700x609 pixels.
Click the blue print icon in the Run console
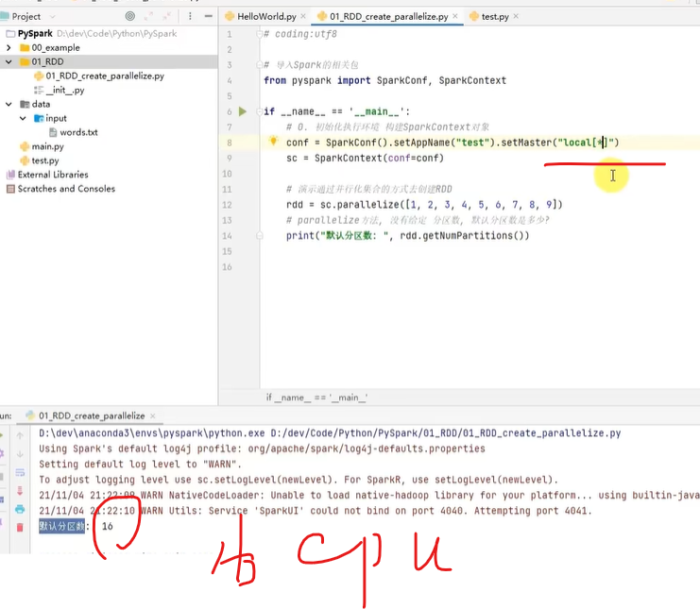coord(20,509)
